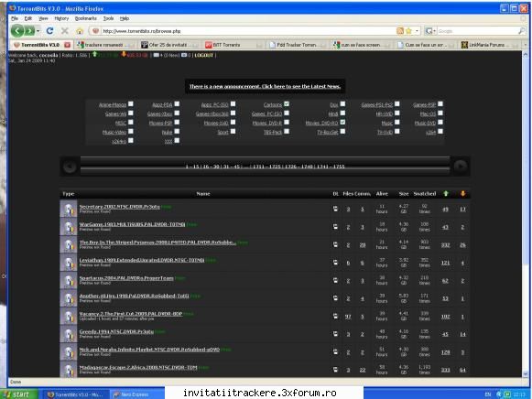Check the XXX category checkbox
The image size is (532, 399).
[177, 140]
